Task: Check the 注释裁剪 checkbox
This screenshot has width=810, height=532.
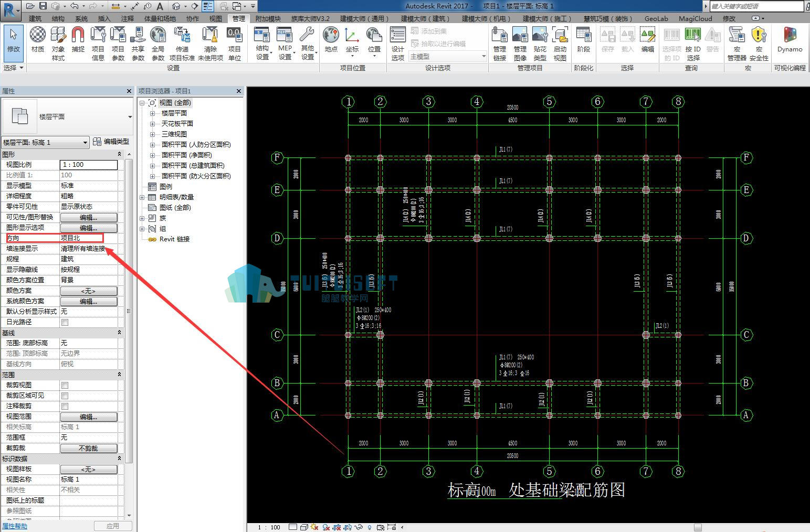Action: click(x=65, y=406)
